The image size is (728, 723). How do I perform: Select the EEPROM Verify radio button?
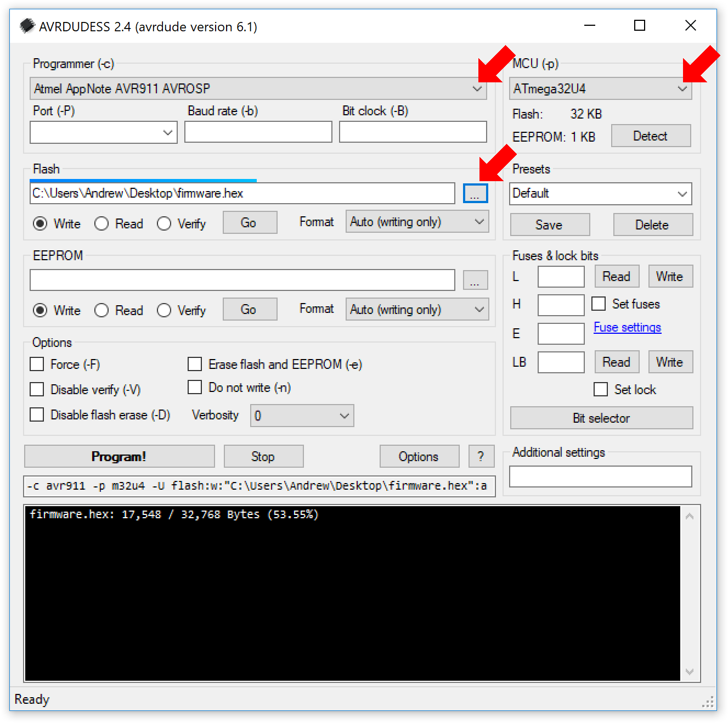(x=164, y=310)
